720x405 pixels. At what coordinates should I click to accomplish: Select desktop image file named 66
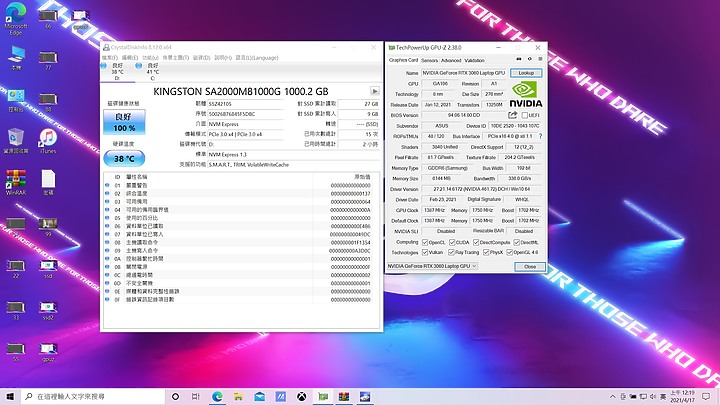48,18
